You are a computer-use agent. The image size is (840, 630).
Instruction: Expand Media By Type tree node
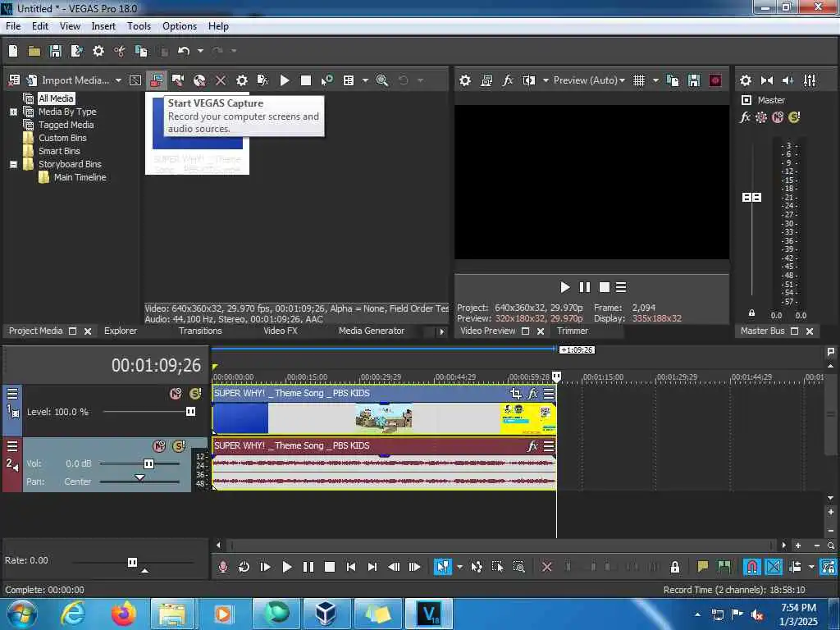13,112
